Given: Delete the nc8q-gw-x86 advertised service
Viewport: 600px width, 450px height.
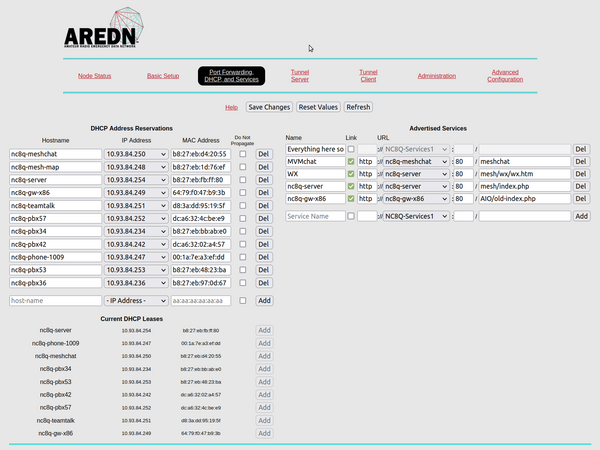Looking at the screenshot, I should click(x=581, y=199).
